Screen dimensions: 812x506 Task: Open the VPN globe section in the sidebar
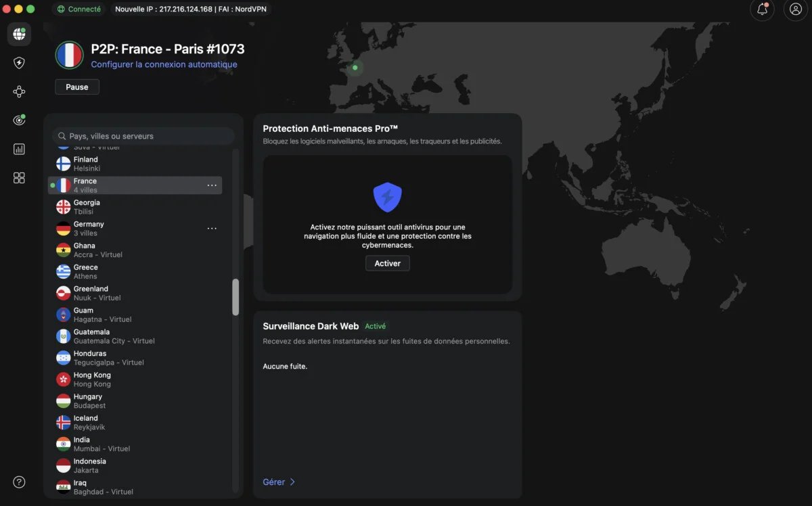[x=18, y=34]
